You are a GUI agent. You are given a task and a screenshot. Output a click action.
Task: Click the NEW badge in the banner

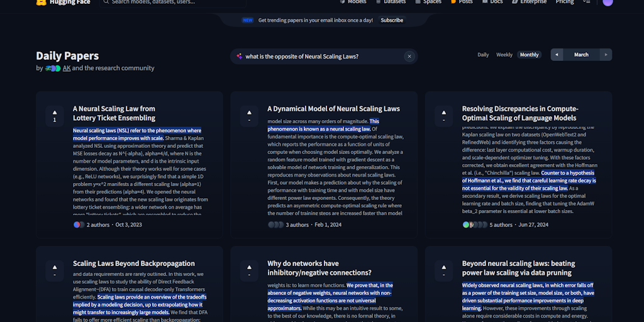(248, 20)
